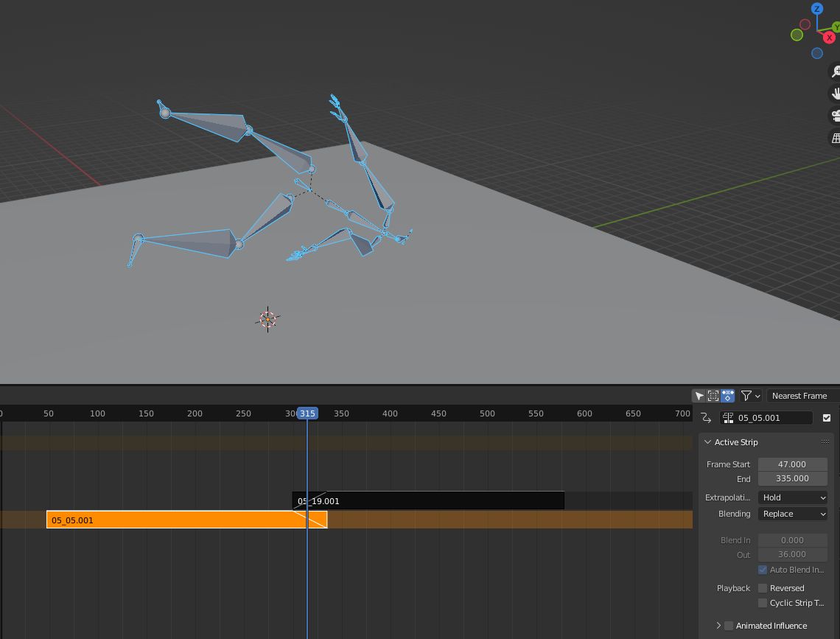Click frame 650 on the timeline ruler
The width and height of the screenshot is (840, 639).
coord(633,413)
